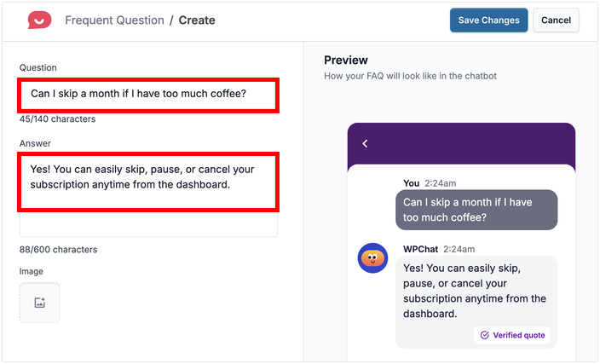Click the WPChat orange avatar

click(x=372, y=258)
